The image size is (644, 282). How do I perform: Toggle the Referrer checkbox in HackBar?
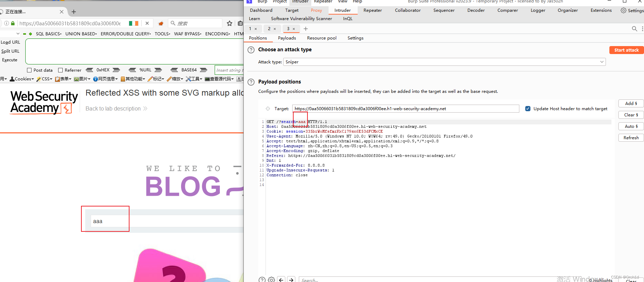pos(61,70)
